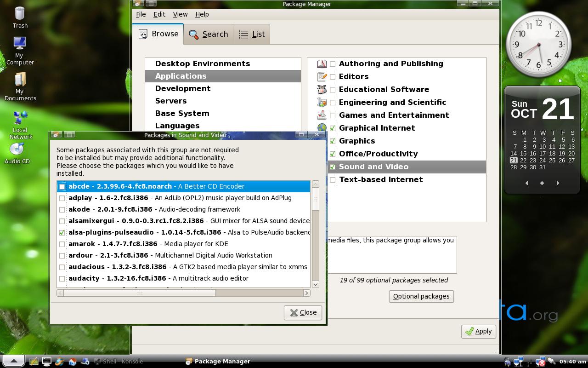
Task: Show next month in calendar widget
Action: pos(558,183)
